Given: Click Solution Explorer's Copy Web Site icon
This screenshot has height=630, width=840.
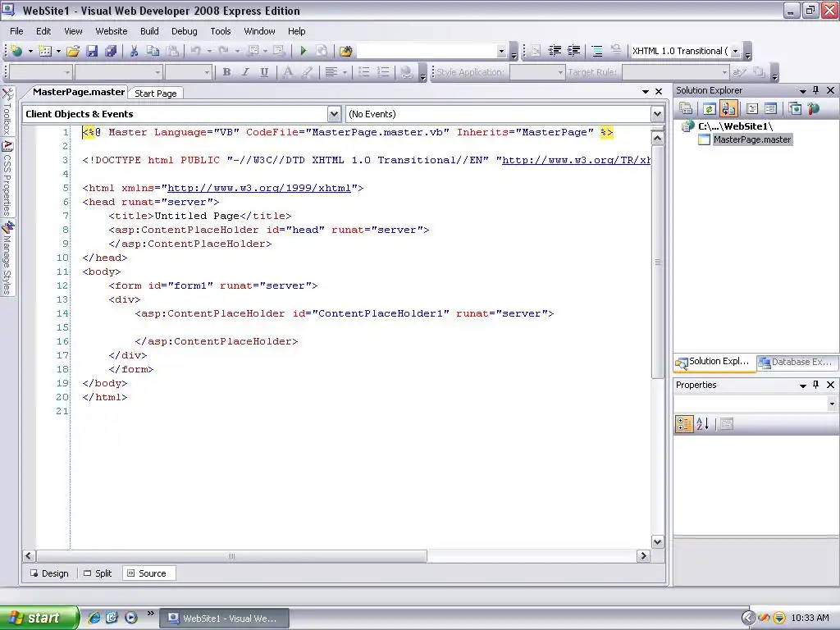Looking at the screenshot, I should [794, 109].
